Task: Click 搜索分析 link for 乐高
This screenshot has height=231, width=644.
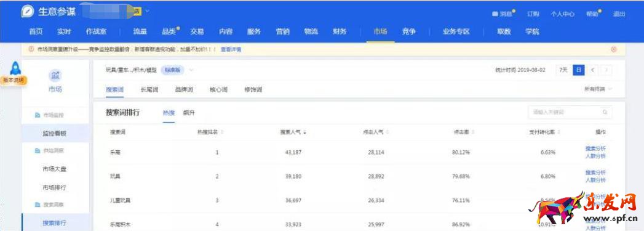Action: point(595,148)
